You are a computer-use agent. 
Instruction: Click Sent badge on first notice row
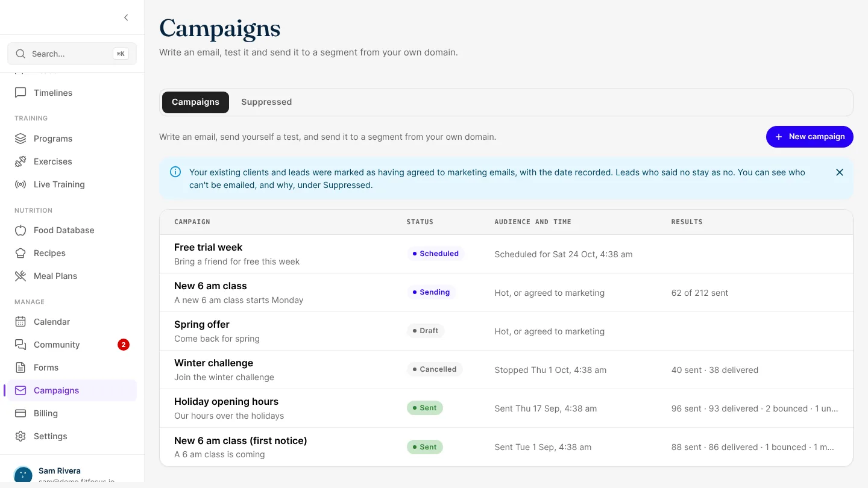click(x=425, y=447)
